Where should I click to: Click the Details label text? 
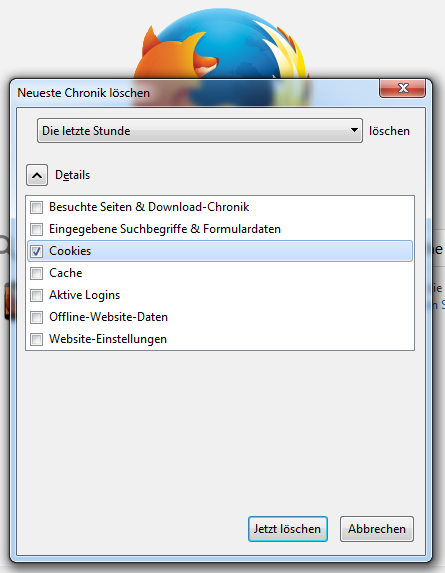coord(72,175)
